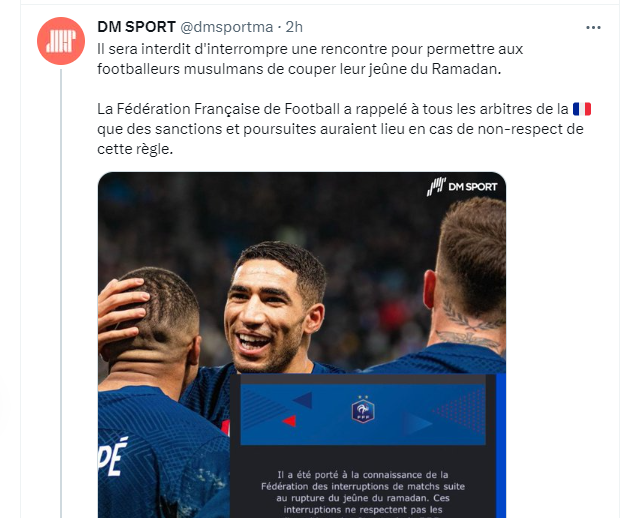The height and width of the screenshot is (518, 633).
Task: Click the vertical thread line below avatar
Action: tap(61, 293)
